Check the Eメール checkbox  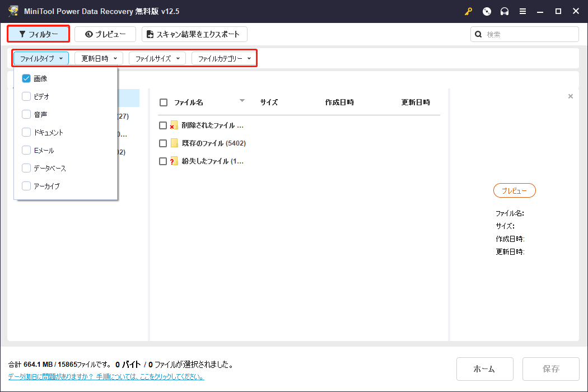coord(26,150)
